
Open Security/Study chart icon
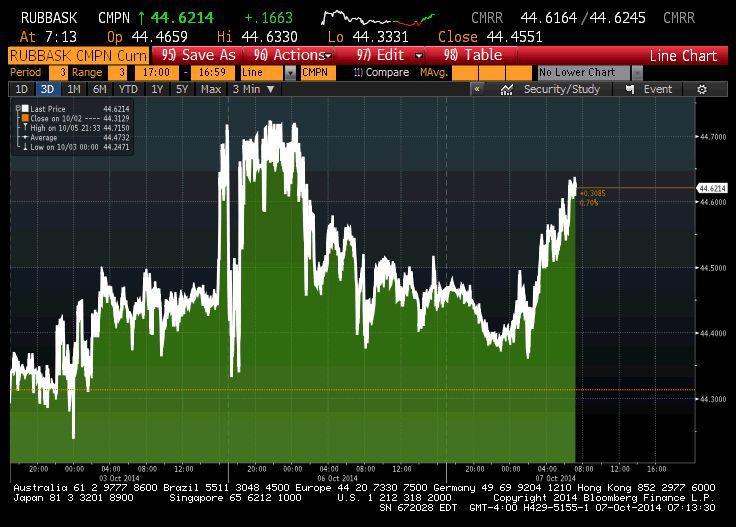(507, 89)
